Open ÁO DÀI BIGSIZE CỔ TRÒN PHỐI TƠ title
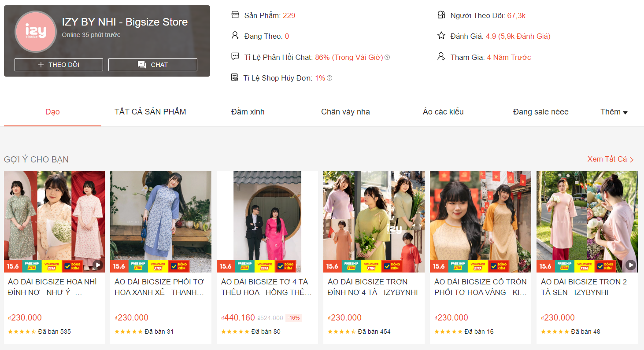The height and width of the screenshot is (350, 644). 481,287
